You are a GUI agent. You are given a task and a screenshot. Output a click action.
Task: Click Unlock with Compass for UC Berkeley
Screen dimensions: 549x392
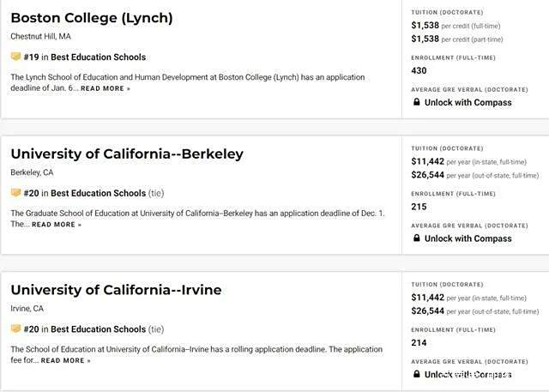[468, 238]
